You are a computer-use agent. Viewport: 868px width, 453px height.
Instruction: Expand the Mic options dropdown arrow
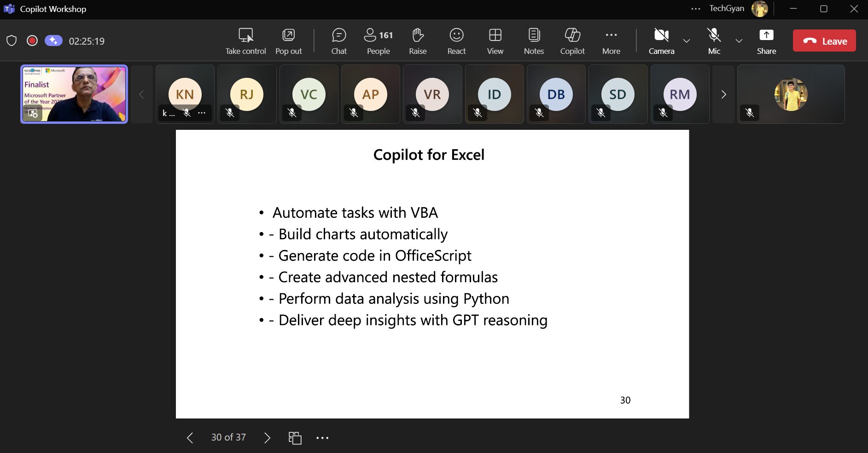click(x=739, y=41)
